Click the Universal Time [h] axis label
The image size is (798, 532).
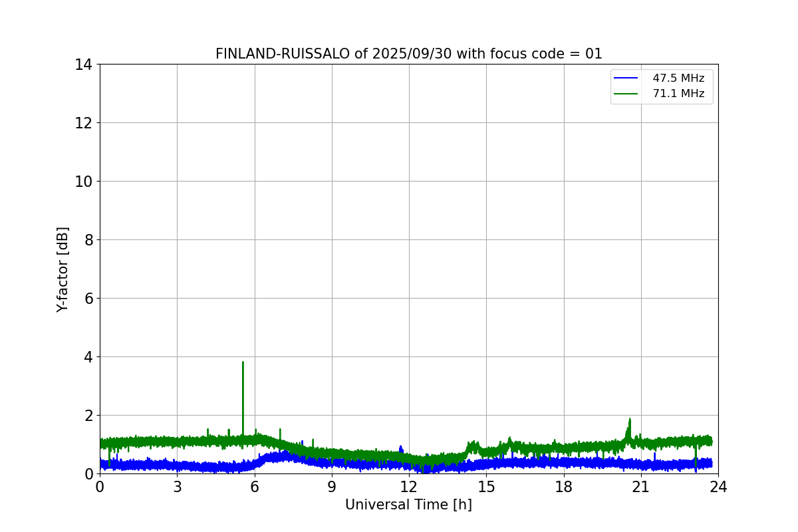pos(408,505)
